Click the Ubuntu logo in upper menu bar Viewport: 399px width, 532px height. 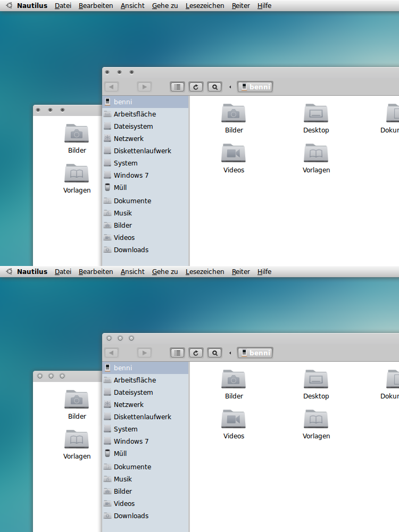coord(9,5)
